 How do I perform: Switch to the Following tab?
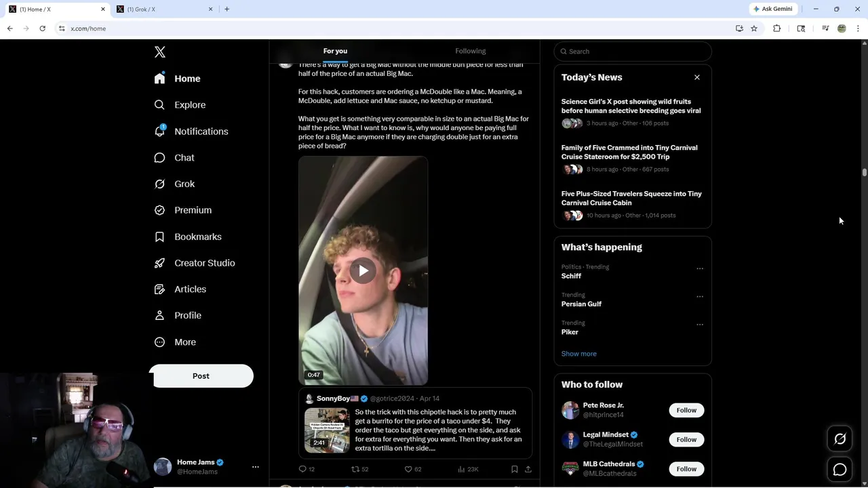471,51
